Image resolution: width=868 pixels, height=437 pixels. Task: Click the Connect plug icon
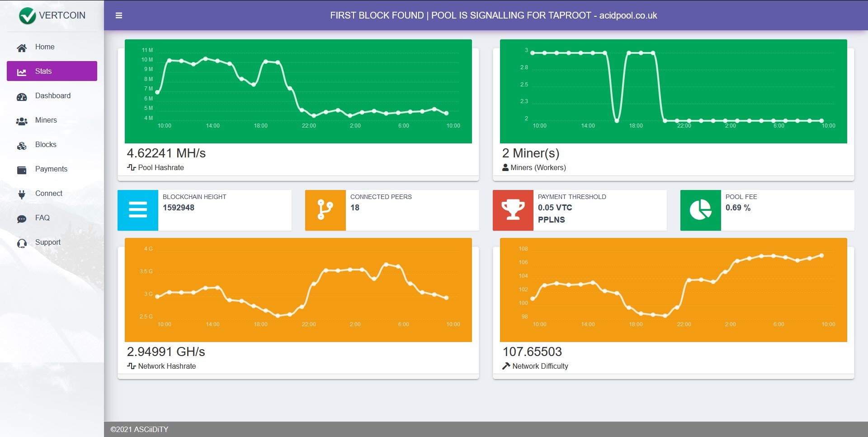pos(22,194)
